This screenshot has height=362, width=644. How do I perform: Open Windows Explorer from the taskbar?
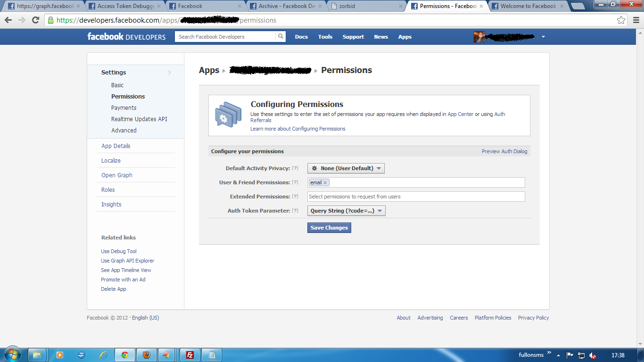(37, 355)
